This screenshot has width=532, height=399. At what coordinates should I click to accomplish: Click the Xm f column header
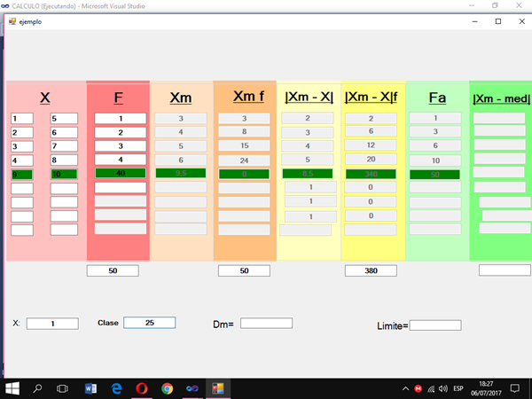tap(248, 97)
